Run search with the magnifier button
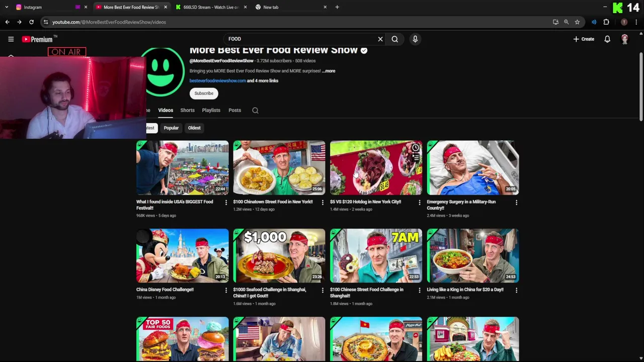644x362 pixels. point(395,39)
